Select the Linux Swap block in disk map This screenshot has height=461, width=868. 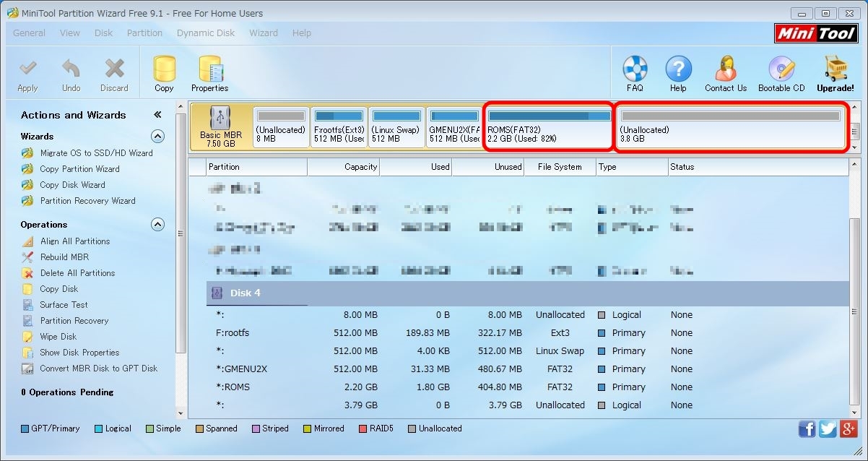tap(396, 127)
